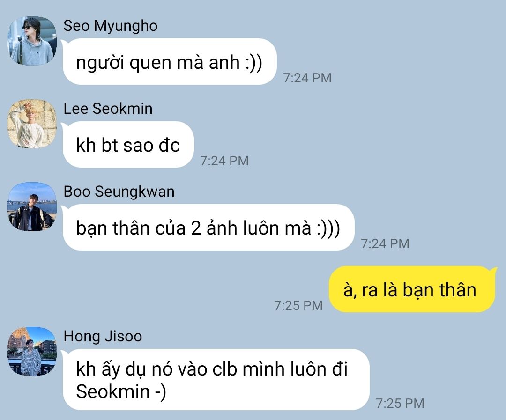This screenshot has height=420, width=506.
Task: Click the 7:24 PM timestamp beside Lee Seokmin's message
Action: point(224,161)
